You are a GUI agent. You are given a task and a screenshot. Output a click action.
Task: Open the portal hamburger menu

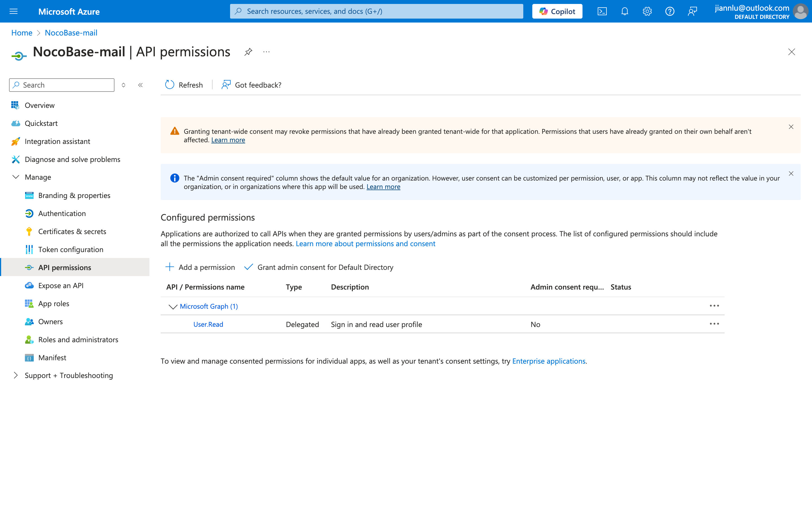[x=14, y=11]
